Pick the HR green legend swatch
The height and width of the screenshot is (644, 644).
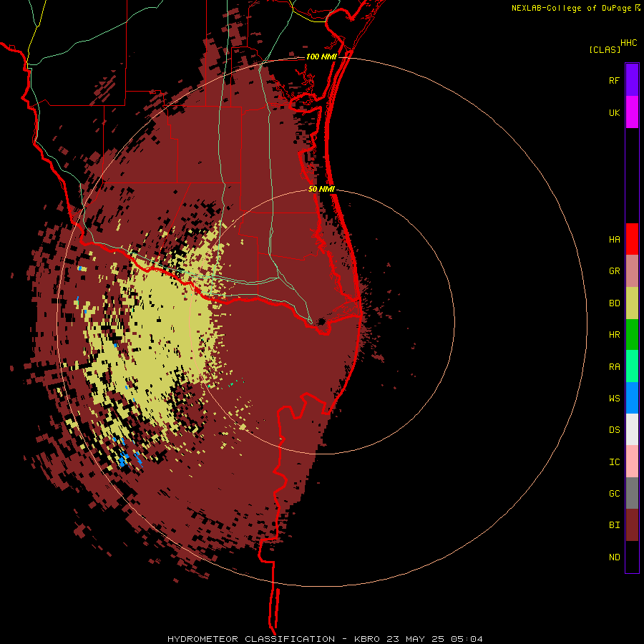pyautogui.click(x=632, y=334)
